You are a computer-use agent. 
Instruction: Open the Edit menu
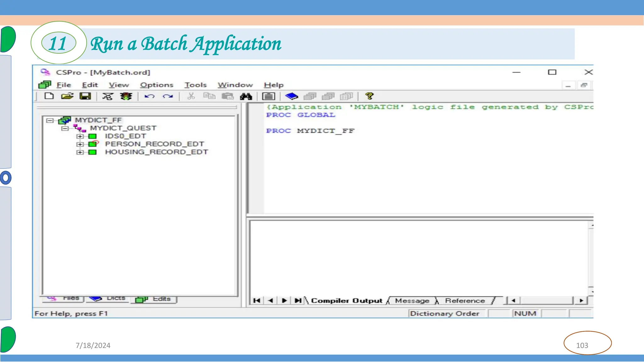[90, 85]
